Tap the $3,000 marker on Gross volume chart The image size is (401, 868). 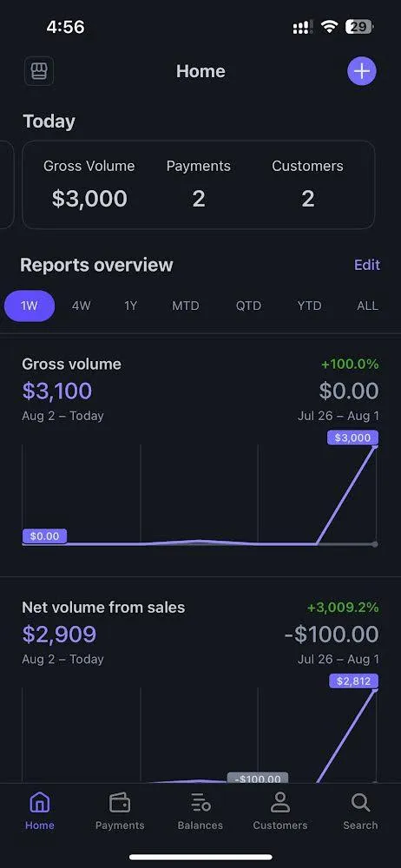pyautogui.click(x=352, y=437)
